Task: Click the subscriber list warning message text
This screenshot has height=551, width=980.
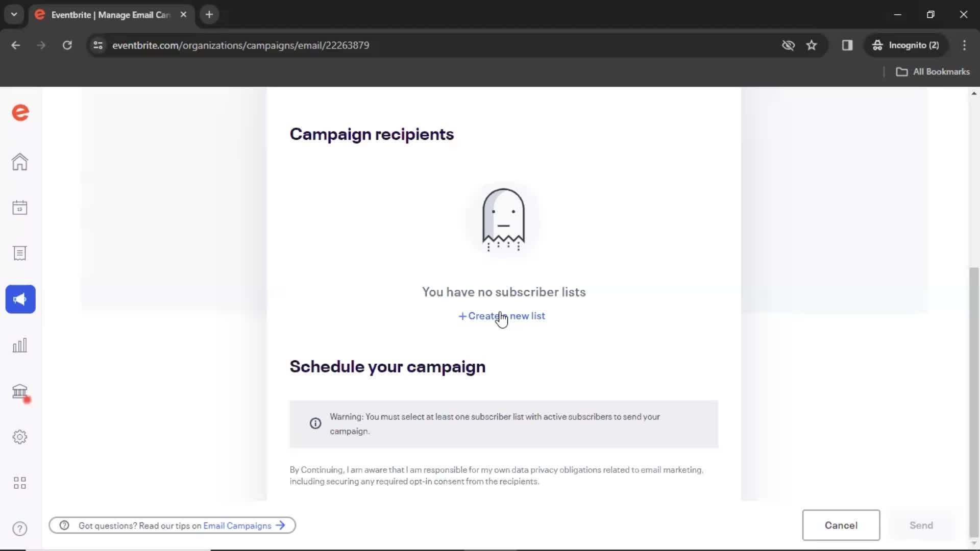Action: tap(495, 424)
